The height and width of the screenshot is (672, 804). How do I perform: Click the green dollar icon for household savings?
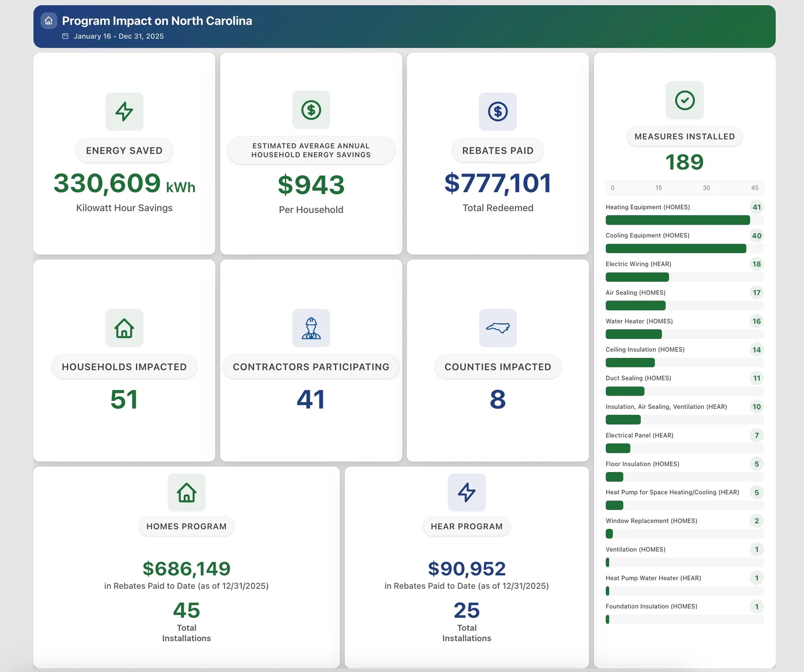coord(311,110)
